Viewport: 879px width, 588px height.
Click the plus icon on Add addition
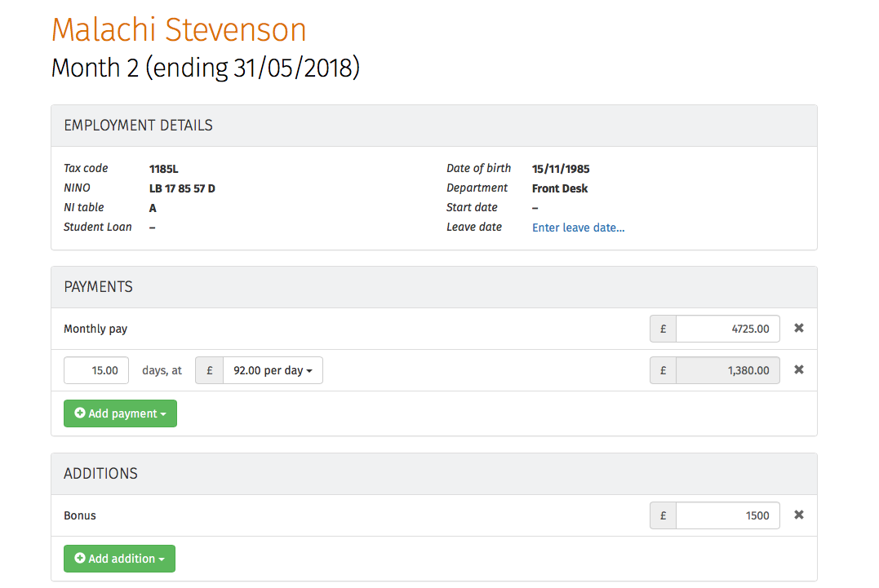(80, 559)
